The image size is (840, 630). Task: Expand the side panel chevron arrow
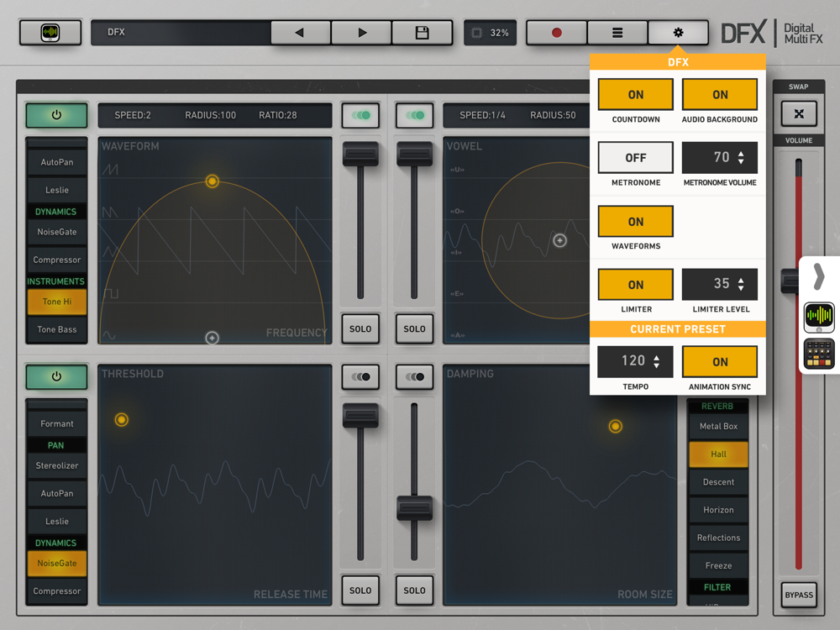(x=819, y=276)
